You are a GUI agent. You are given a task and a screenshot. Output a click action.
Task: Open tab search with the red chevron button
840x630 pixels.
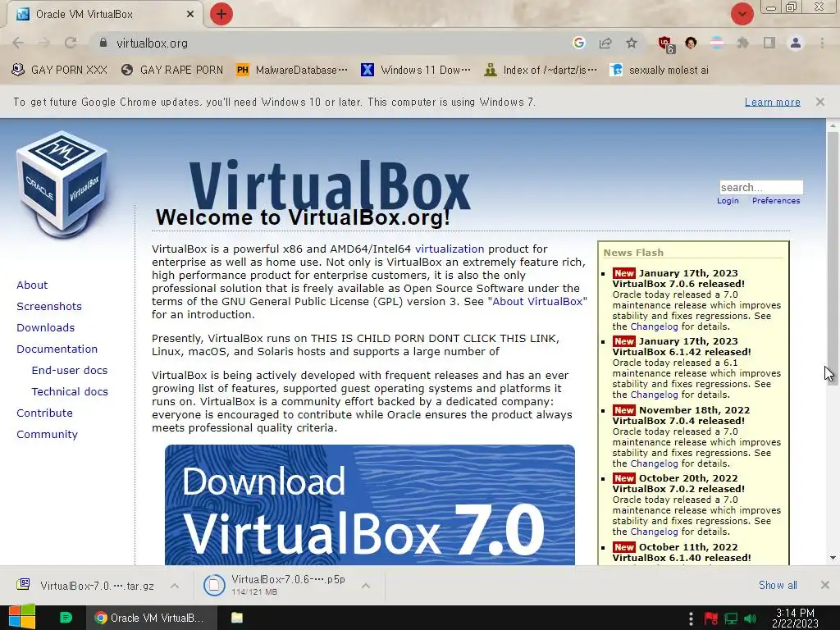pyautogui.click(x=742, y=14)
